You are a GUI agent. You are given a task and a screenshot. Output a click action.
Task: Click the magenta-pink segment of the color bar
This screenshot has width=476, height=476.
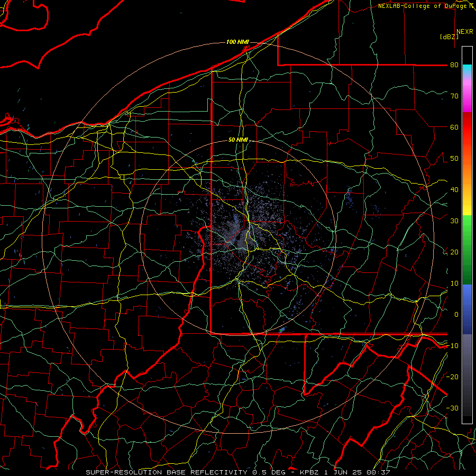[x=467, y=97]
